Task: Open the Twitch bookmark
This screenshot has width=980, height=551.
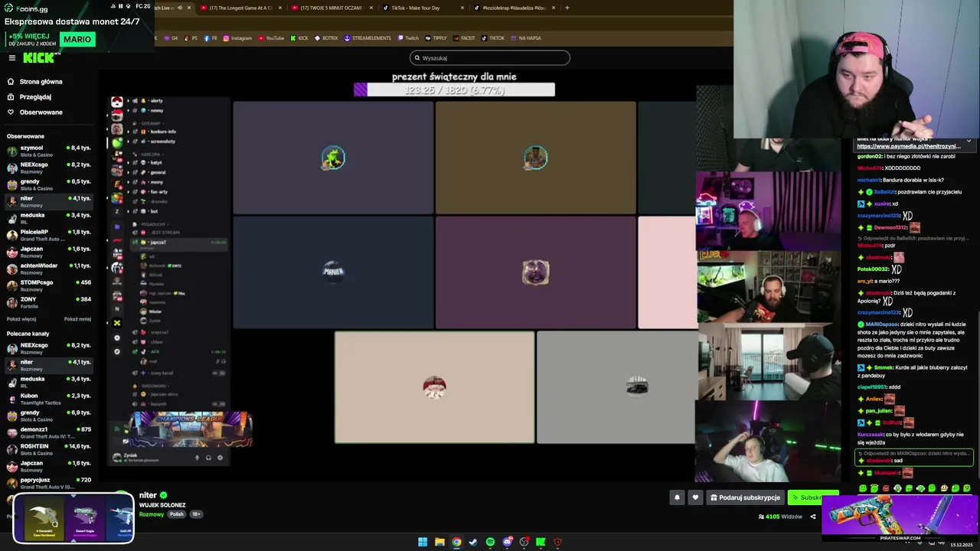Action: [408, 38]
